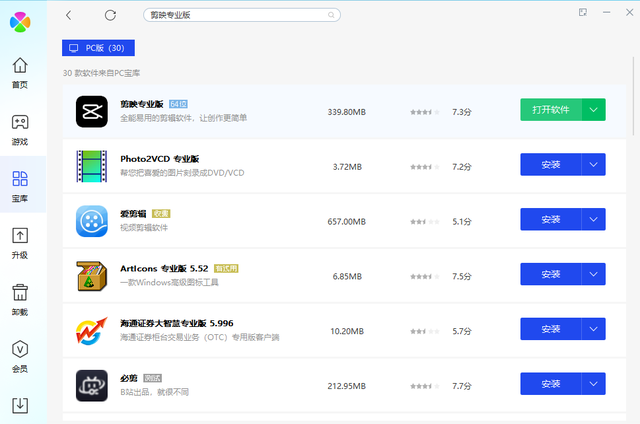640x424 pixels.
Task: Expand install options for 必剪
Action: pyautogui.click(x=593, y=384)
